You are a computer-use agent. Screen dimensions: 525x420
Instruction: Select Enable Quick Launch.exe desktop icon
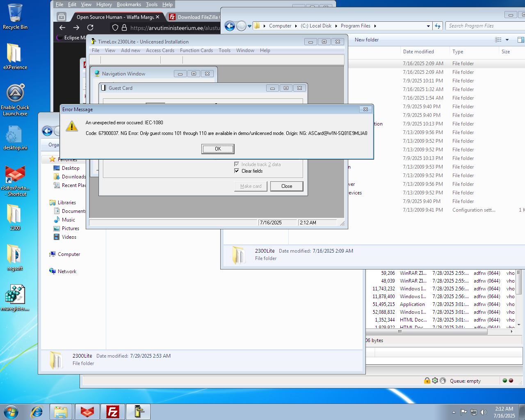[x=15, y=100]
